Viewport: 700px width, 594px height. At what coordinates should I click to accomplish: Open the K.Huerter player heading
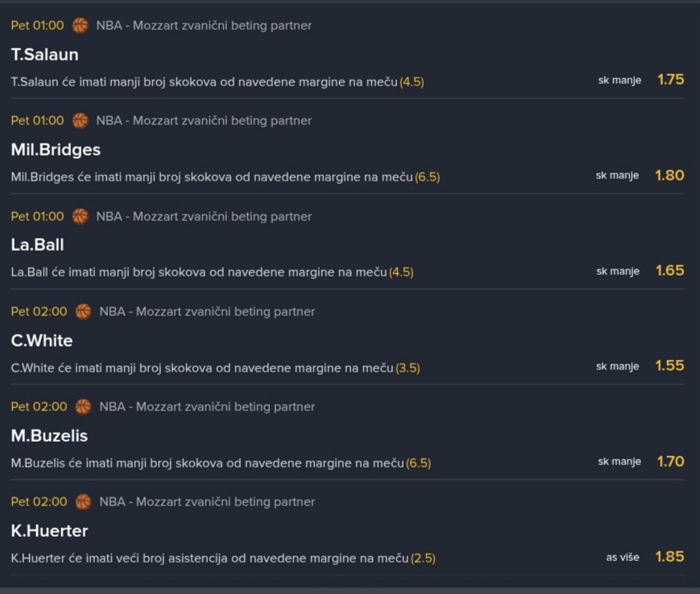click(x=50, y=531)
